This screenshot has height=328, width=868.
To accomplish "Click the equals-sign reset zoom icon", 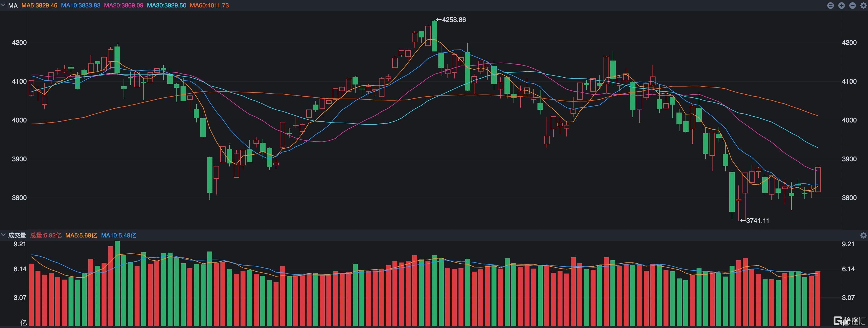I will (x=831, y=6).
